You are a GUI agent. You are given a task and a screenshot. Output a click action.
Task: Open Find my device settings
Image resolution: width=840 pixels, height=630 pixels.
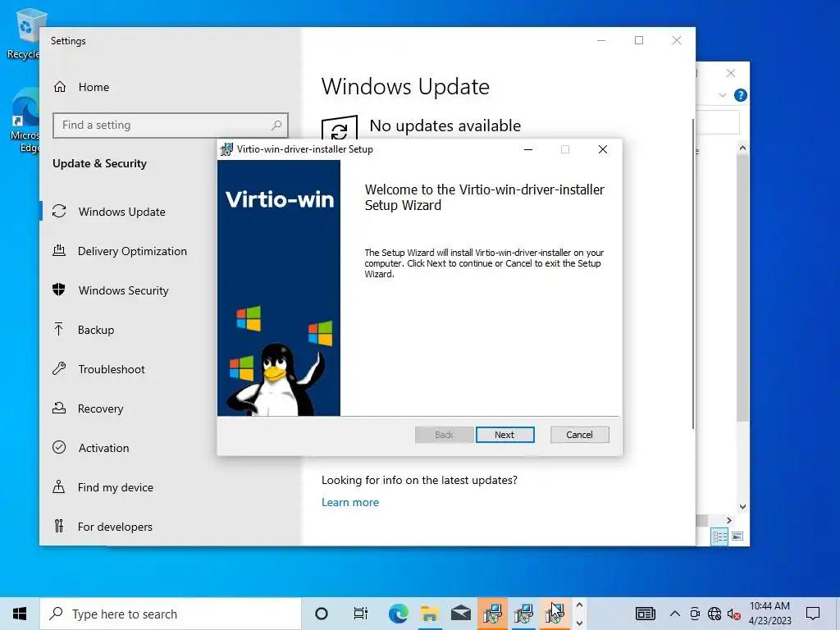(115, 487)
